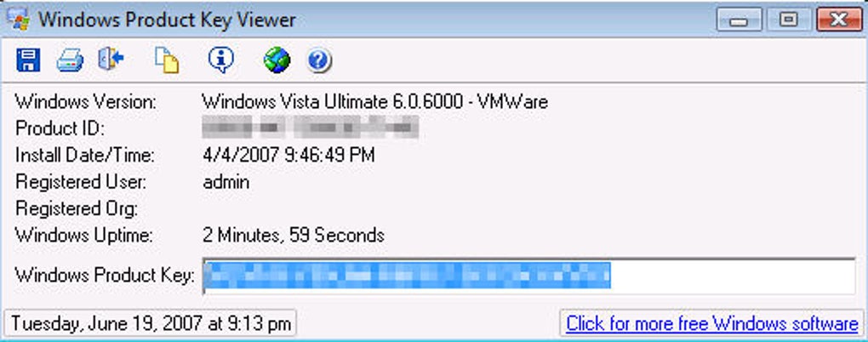Click the Exit door icon in toolbar

tap(111, 59)
